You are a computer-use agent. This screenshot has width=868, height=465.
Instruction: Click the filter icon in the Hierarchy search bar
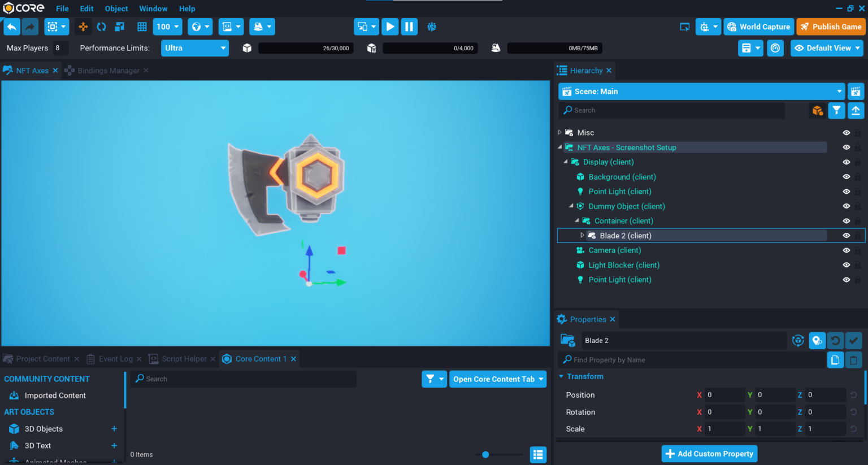pyautogui.click(x=836, y=110)
